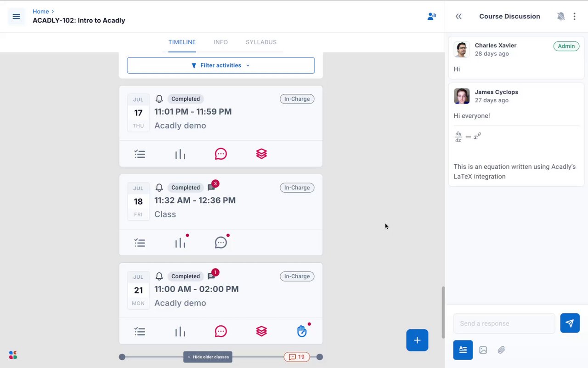Click the Admin badge on Charles Xavier
The height and width of the screenshot is (368, 588).
click(x=566, y=46)
